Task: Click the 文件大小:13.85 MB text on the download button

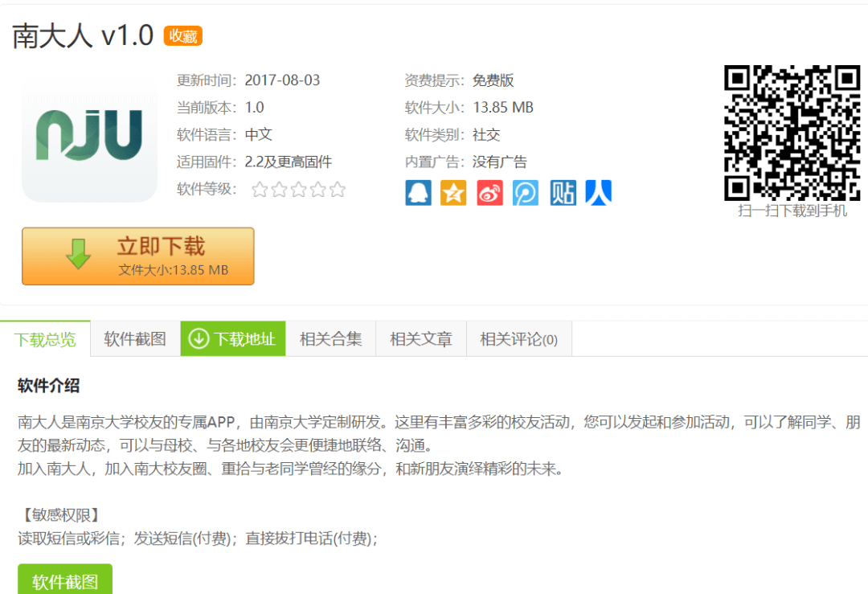Action: click(174, 270)
